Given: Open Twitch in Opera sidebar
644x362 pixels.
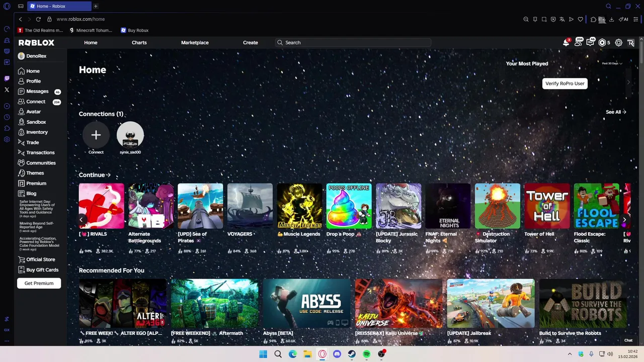Looking at the screenshot, I should tap(7, 78).
